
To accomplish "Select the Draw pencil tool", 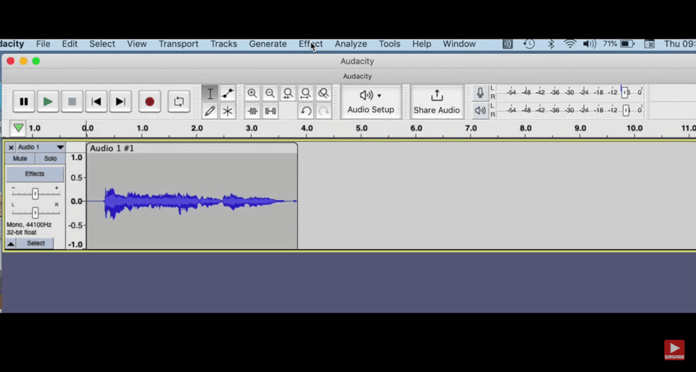I will point(210,111).
